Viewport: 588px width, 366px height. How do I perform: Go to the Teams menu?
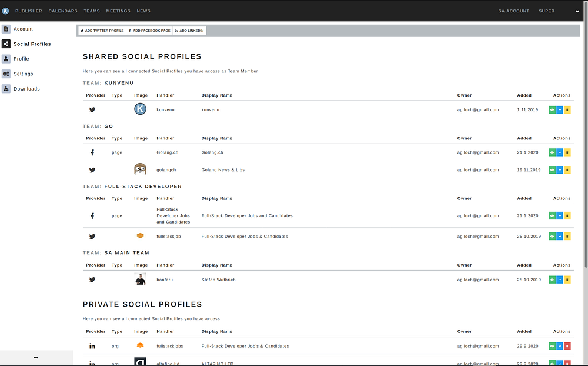point(92,11)
